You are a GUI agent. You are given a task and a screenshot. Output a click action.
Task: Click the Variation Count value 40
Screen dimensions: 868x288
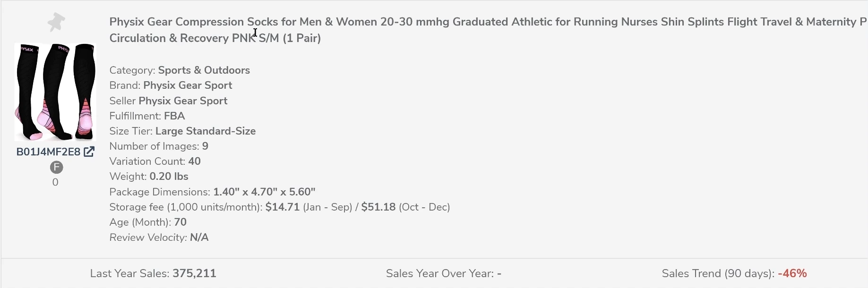pyautogui.click(x=194, y=161)
